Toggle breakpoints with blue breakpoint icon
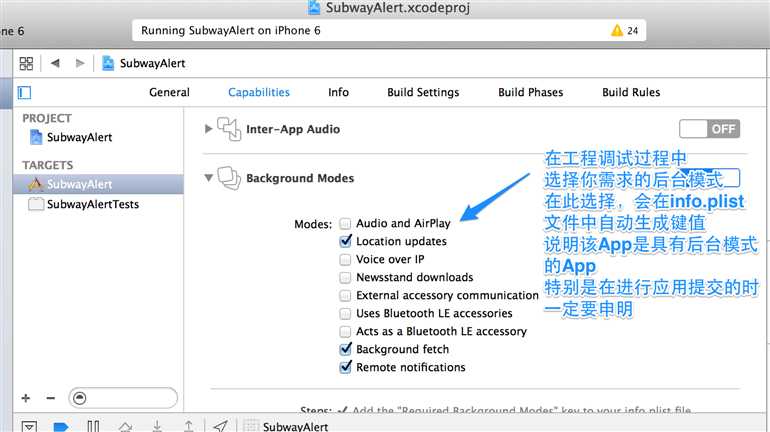The image size is (770, 432). 61,427
